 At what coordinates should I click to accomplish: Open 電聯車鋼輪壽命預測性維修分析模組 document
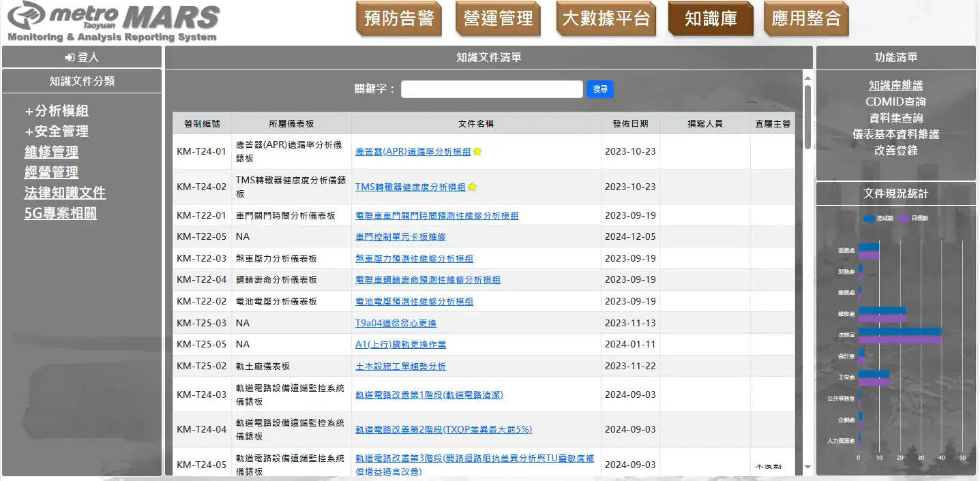(x=428, y=280)
